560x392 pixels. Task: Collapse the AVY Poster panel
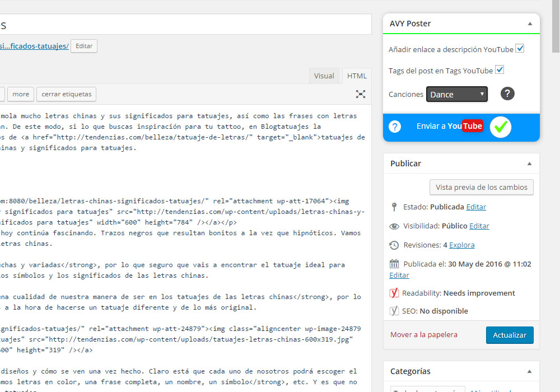point(530,24)
